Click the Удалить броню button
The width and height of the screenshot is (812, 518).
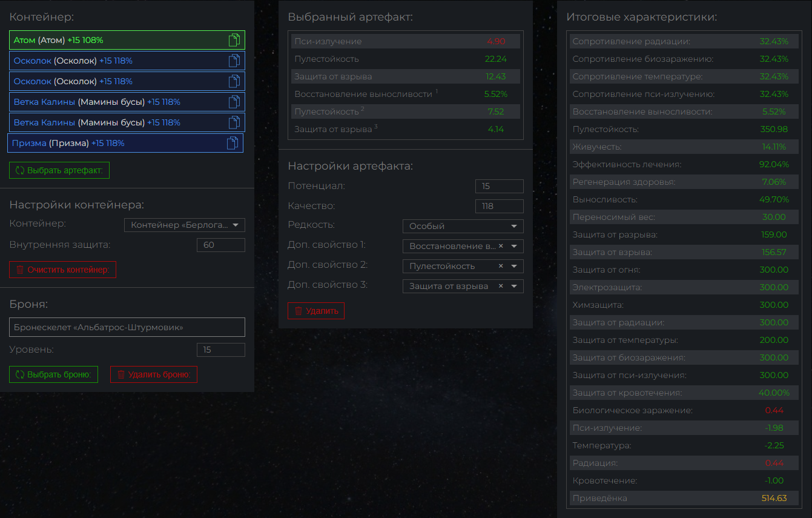pyautogui.click(x=154, y=374)
